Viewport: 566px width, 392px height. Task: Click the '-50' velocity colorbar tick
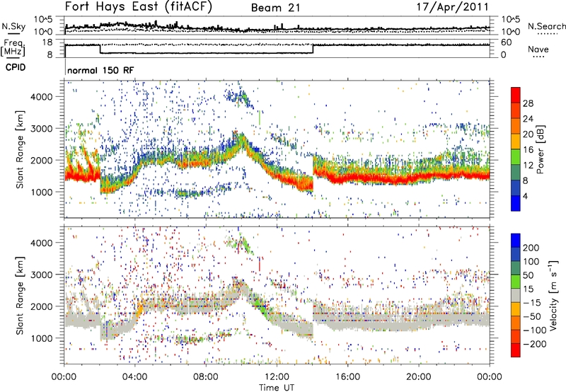point(532,316)
